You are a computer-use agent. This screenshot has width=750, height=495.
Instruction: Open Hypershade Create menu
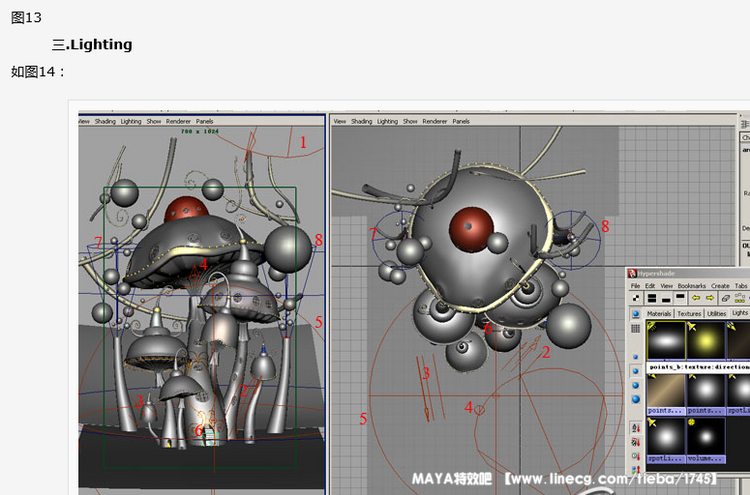[x=720, y=286]
